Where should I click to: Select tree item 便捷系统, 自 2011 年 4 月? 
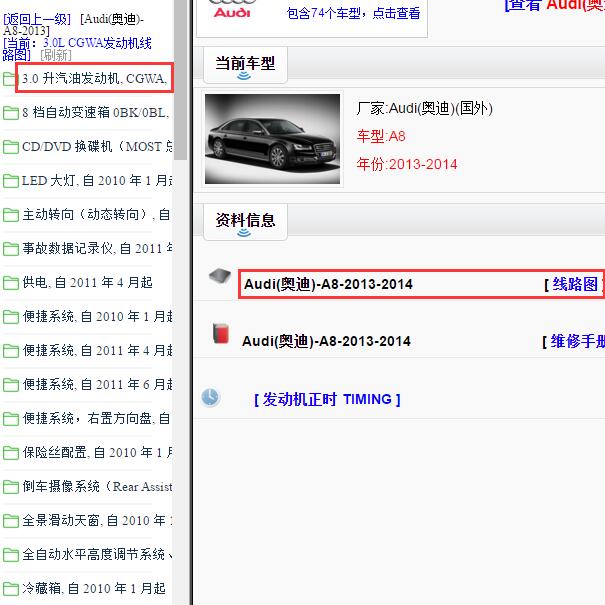[97, 350]
